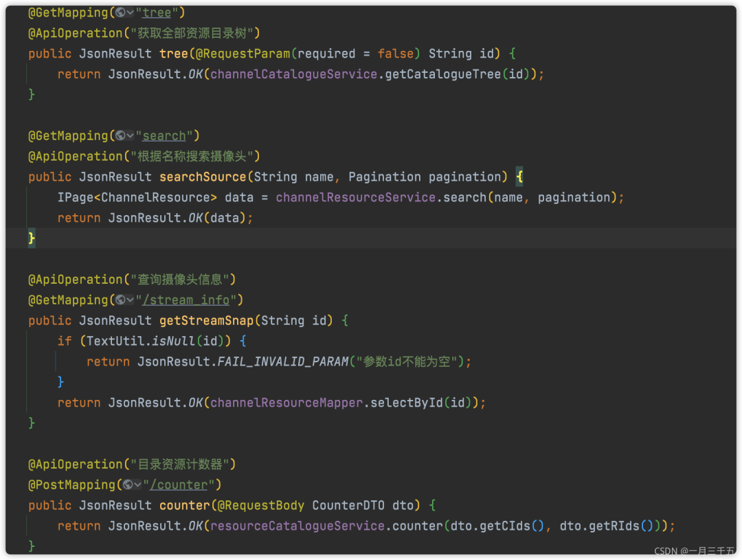
Task: Place cursor on the searchSource method name
Action: click(x=202, y=177)
